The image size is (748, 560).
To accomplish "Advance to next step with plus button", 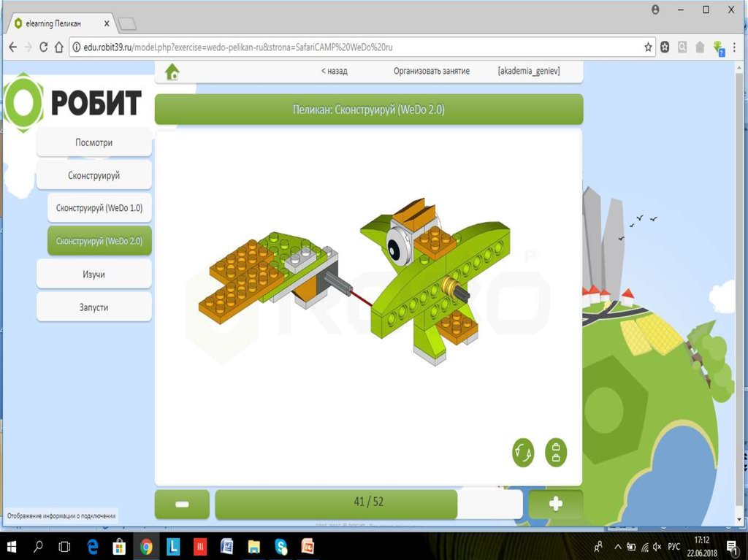I will pyautogui.click(x=556, y=505).
